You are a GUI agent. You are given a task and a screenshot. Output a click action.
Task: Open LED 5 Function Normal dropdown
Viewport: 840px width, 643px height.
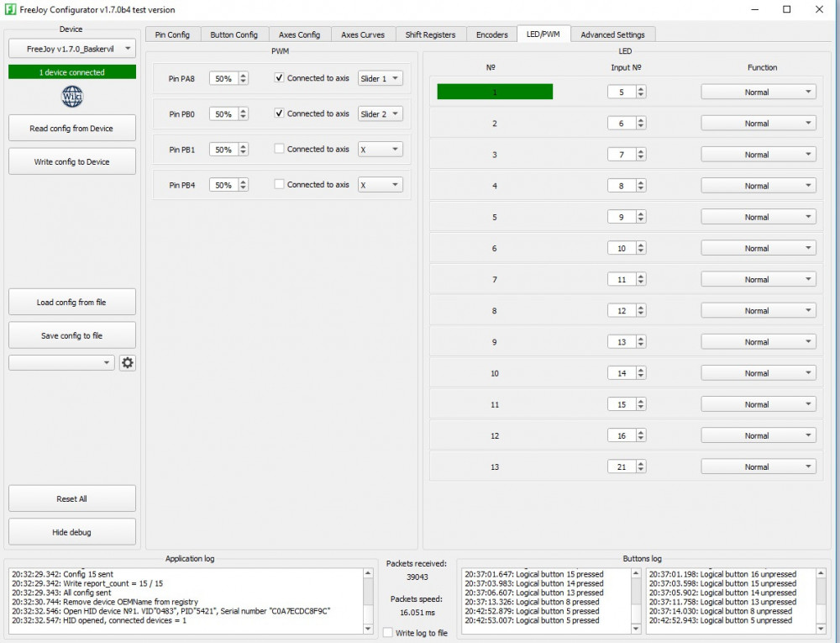tap(758, 217)
